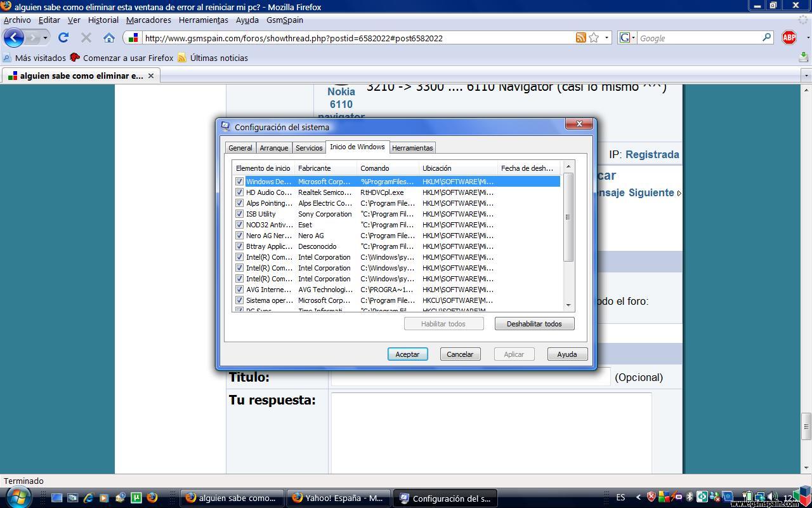Uncheck the Sistema operativo Microsoft startup item
812x508 pixels.
pyautogui.click(x=239, y=300)
